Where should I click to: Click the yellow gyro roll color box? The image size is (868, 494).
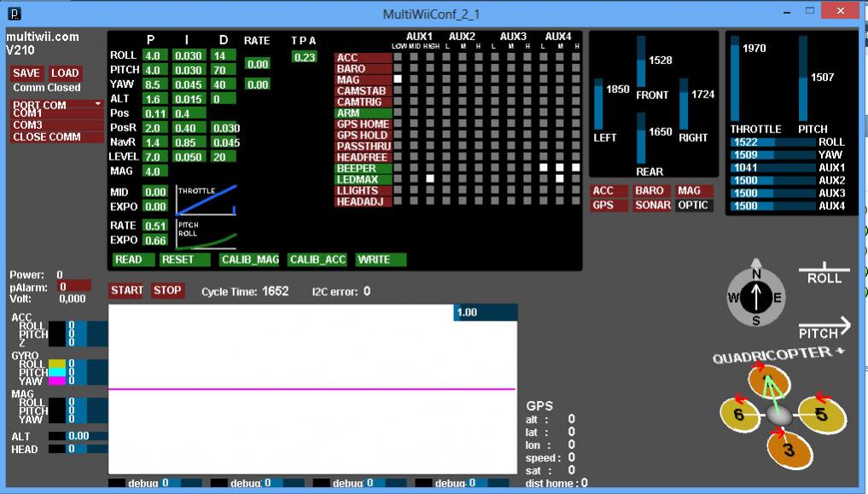pos(57,364)
